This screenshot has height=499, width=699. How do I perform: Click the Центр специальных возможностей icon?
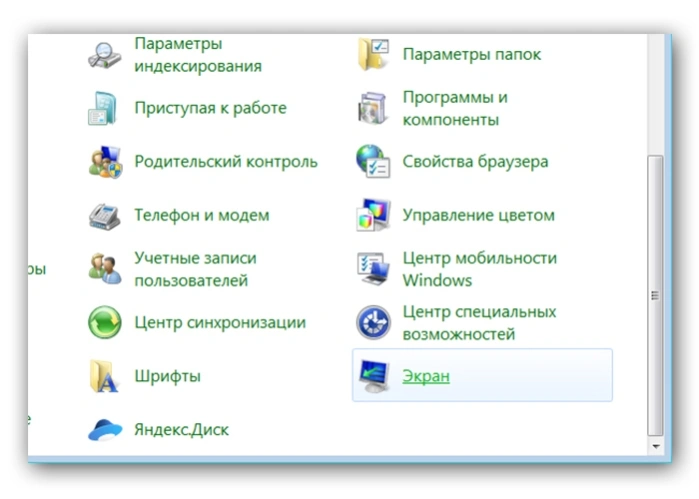pyautogui.click(x=374, y=322)
